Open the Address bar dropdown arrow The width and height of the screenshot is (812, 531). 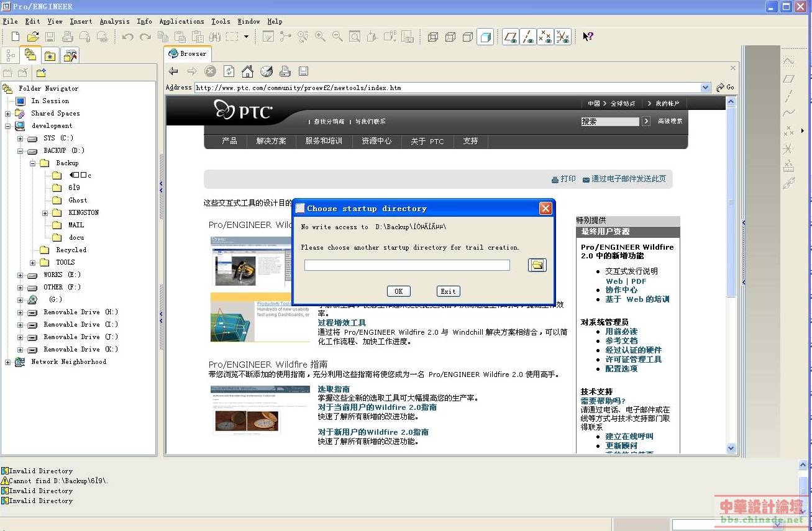pyautogui.click(x=705, y=88)
